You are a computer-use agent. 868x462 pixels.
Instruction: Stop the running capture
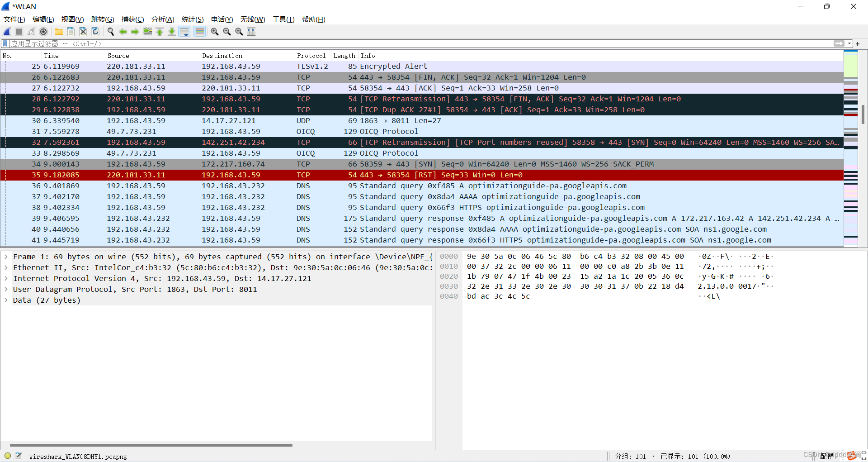(x=19, y=32)
